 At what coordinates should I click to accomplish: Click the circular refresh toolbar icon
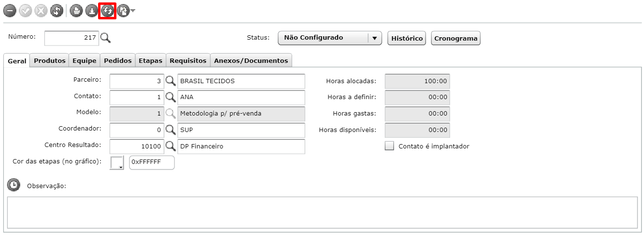57,11
